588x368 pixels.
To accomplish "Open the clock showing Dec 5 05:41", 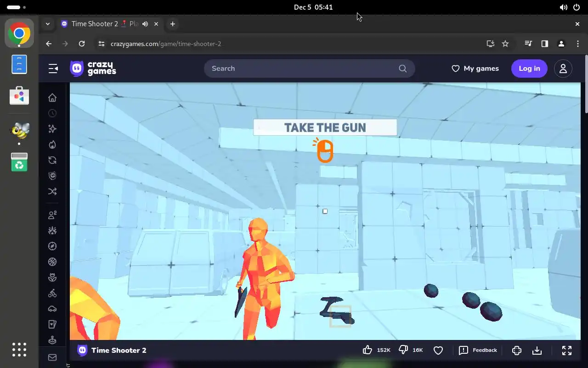I will click(x=313, y=7).
